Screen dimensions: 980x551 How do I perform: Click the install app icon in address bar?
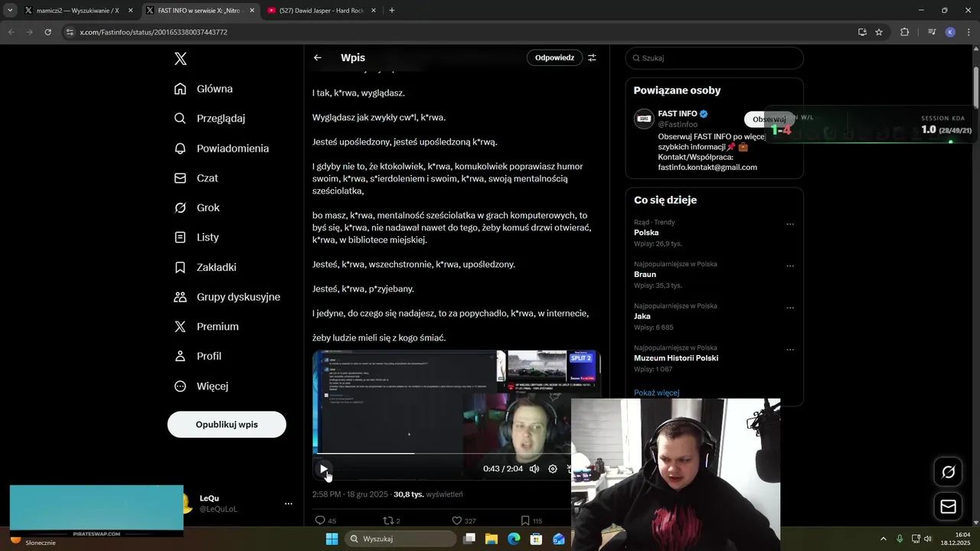point(862,32)
